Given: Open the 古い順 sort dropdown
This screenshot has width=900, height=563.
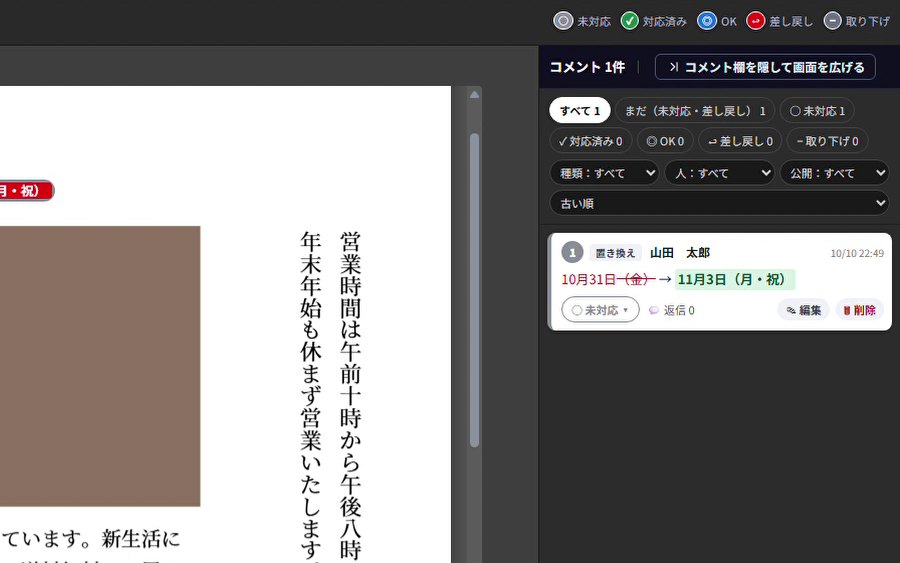Looking at the screenshot, I should coord(719,203).
